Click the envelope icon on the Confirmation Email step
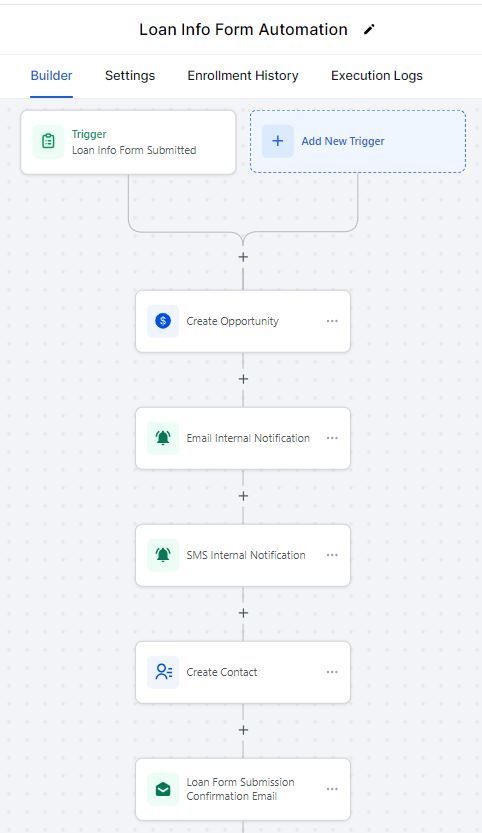Screen dimensions: 482x833 click(163, 789)
